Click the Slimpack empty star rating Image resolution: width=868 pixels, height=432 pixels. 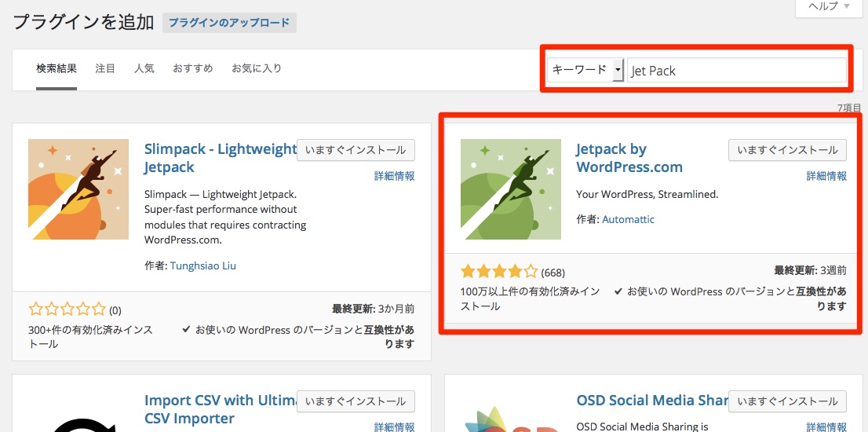point(67,309)
